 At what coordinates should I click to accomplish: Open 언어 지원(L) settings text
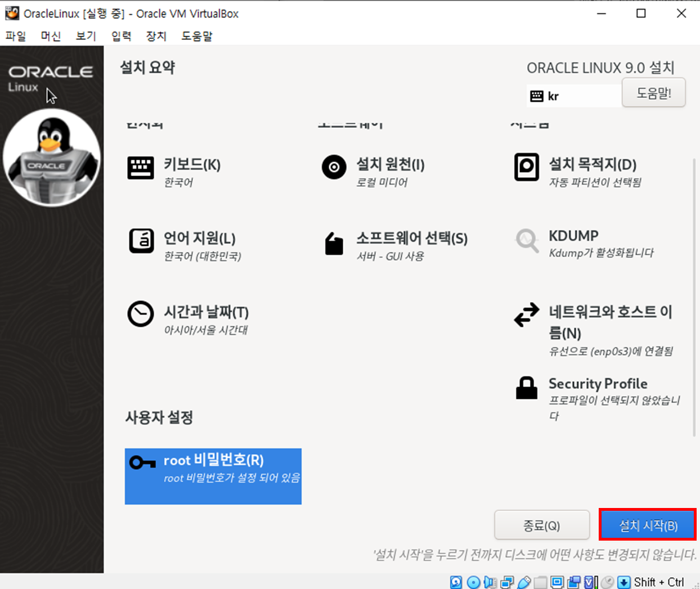click(199, 238)
